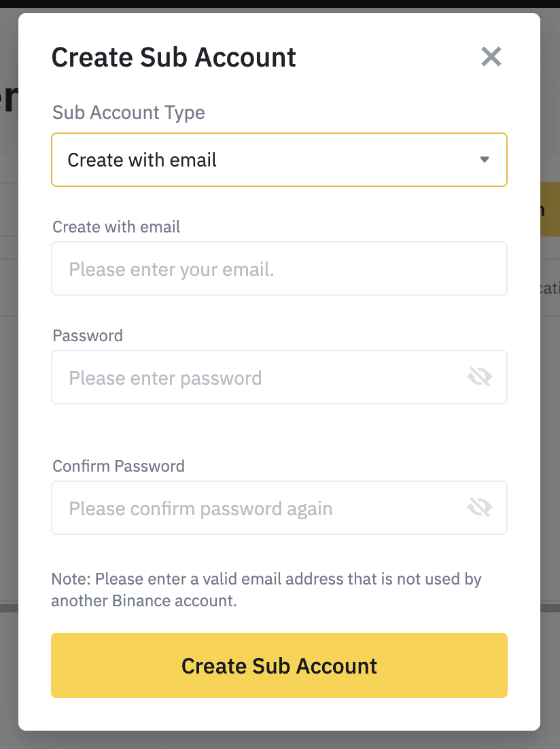560x749 pixels.
Task: Click the 'Sub Account Type' label
Action: (x=128, y=113)
